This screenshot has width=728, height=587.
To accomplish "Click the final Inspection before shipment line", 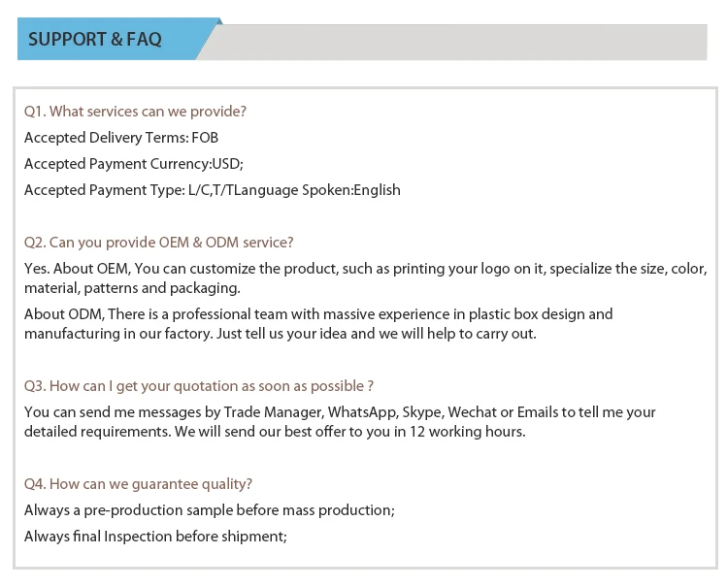I will pos(155,537).
